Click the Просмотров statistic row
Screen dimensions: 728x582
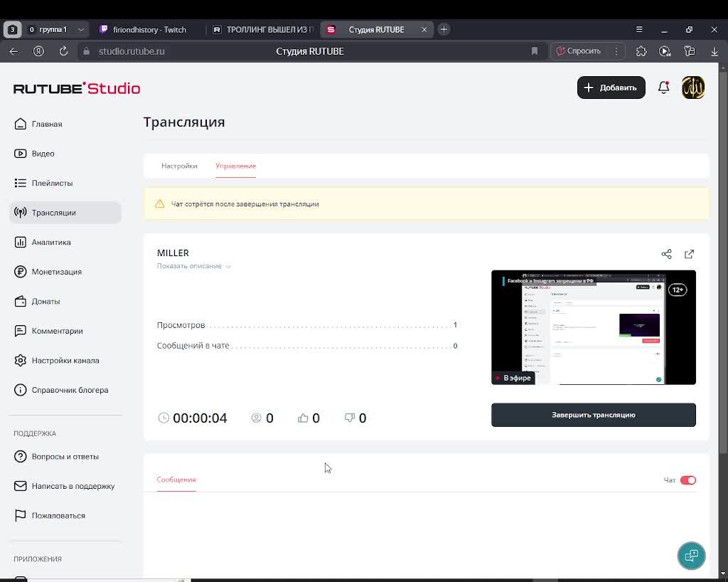click(x=307, y=325)
